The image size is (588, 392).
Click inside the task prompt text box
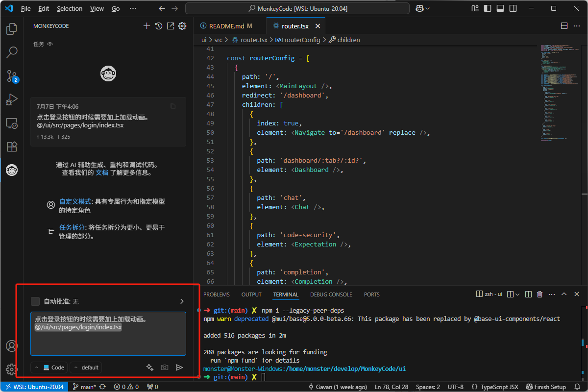click(108, 334)
